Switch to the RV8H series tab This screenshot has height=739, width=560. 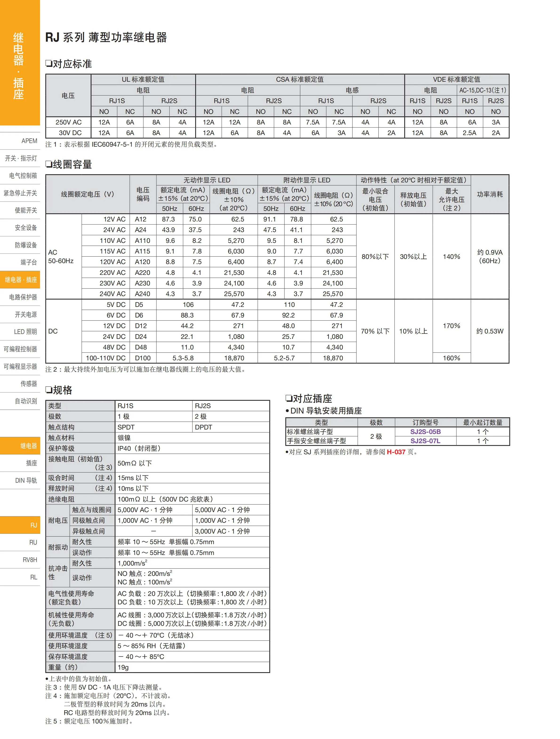30,560
